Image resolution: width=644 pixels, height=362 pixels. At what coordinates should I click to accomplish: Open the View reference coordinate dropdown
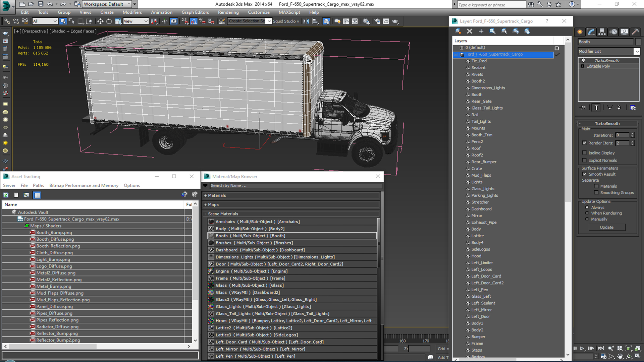[x=136, y=21]
